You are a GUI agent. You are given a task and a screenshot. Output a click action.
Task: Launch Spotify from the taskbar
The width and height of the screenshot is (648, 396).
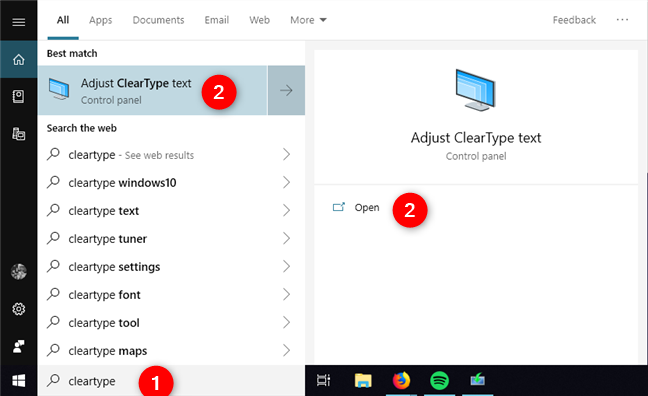pyautogui.click(x=439, y=380)
